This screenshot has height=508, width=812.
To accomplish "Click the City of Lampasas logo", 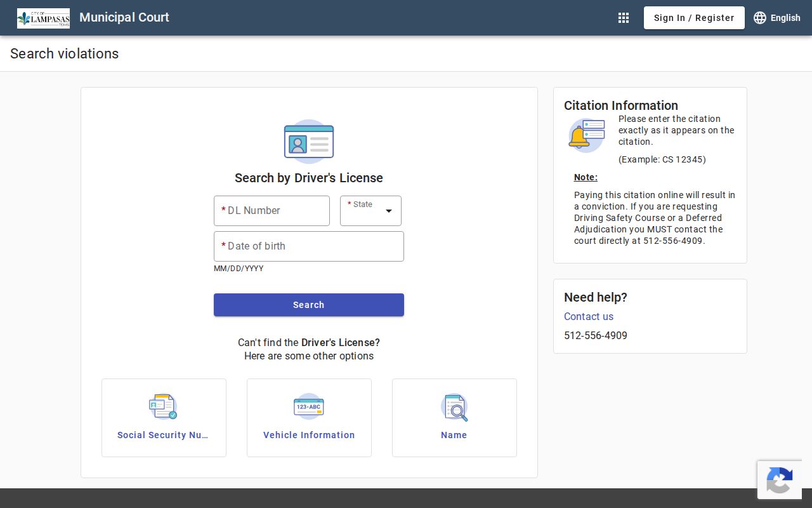I will coord(43,18).
